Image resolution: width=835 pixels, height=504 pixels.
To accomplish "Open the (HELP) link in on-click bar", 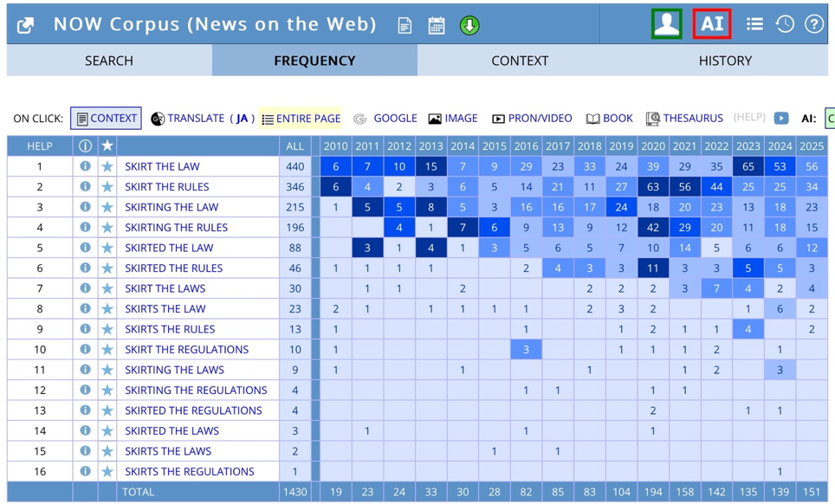I will click(749, 117).
